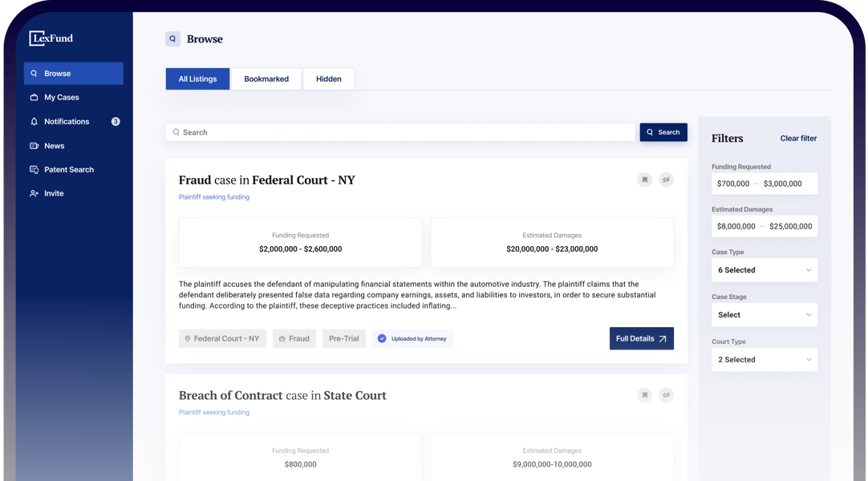868x481 pixels.
Task: Open Patent Search in sidebar
Action: 68,170
